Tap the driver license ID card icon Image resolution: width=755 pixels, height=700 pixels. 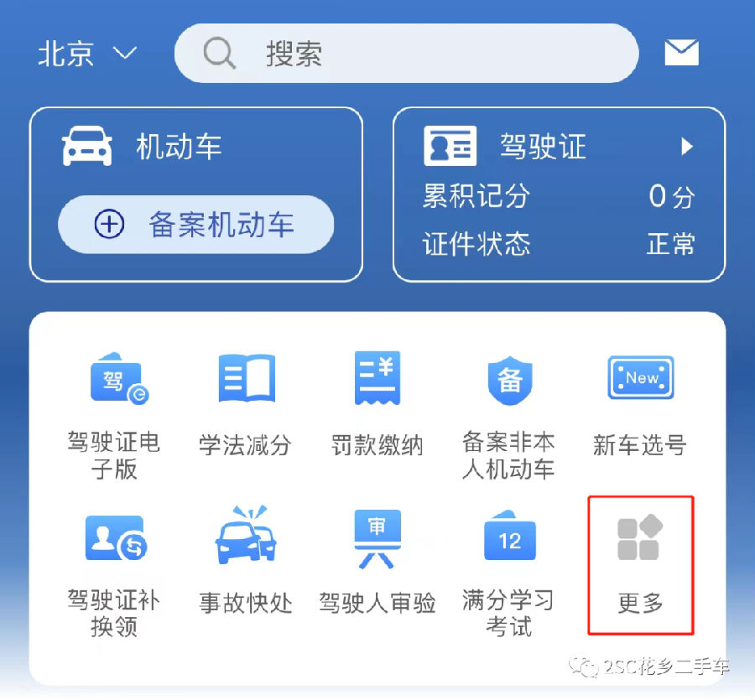[x=450, y=146]
